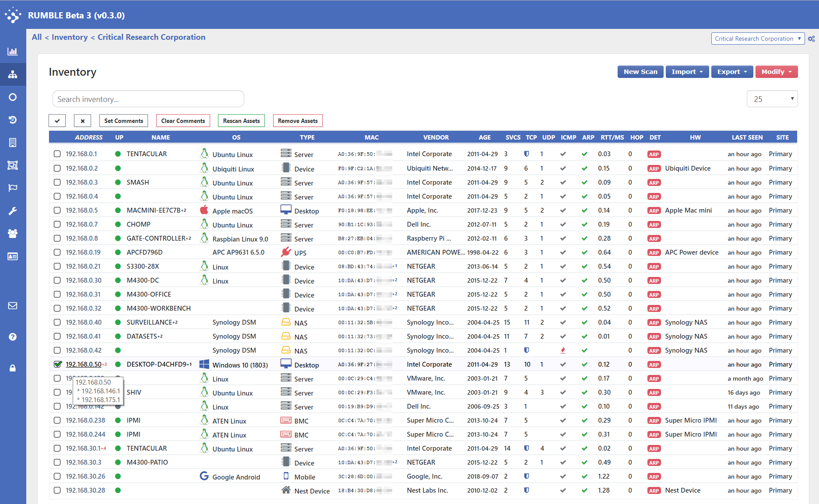Tick the checkbox for CHOMP row
819x504 pixels.
click(57, 224)
